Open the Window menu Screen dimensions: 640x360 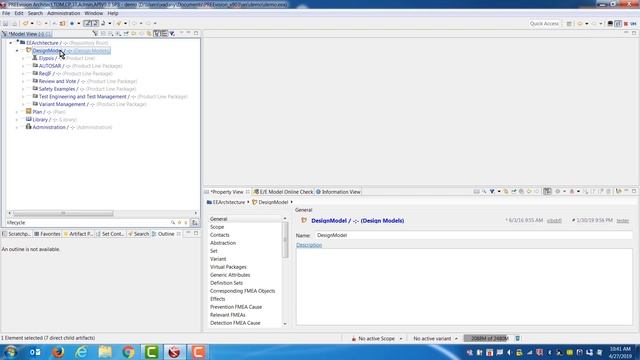93,13
